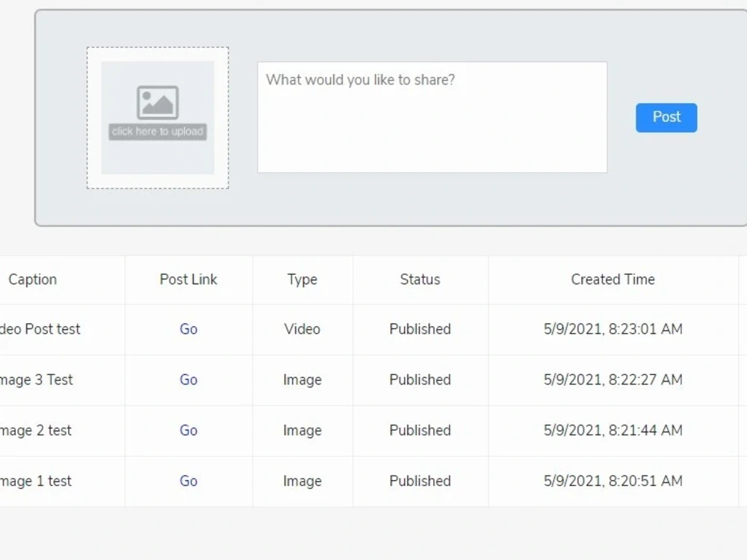The image size is (747, 560).
Task: Submit with the blue Post button
Action: (x=666, y=117)
